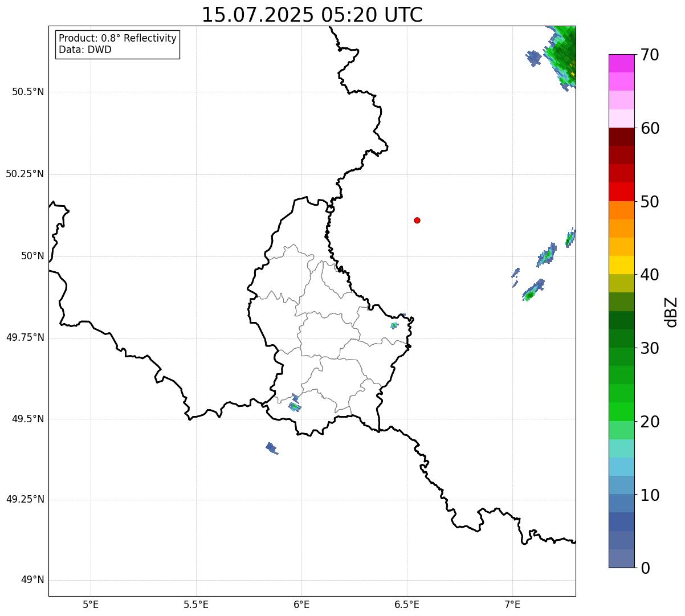The height and width of the screenshot is (616, 685).
Task: Click the "Product: 0.8° Reflectivity" label
Action: 117,38
